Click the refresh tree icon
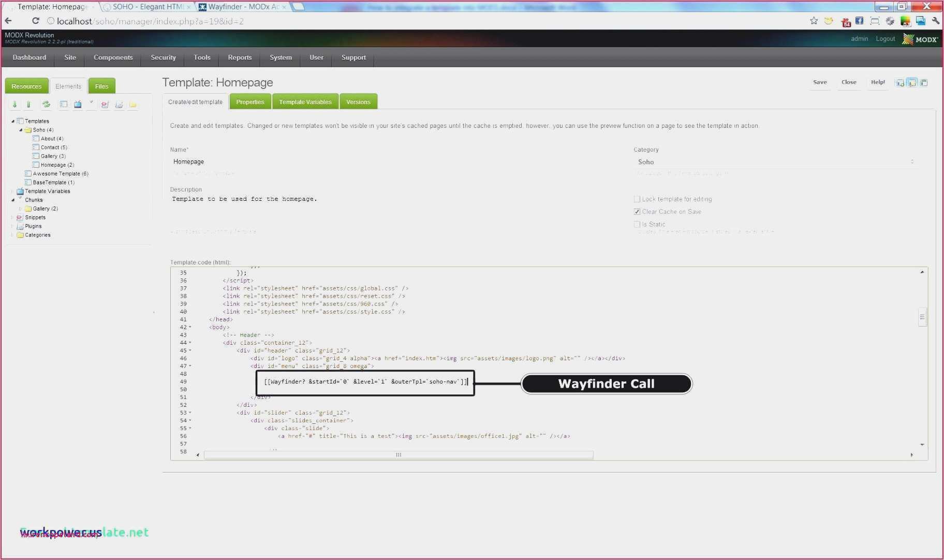 point(46,105)
